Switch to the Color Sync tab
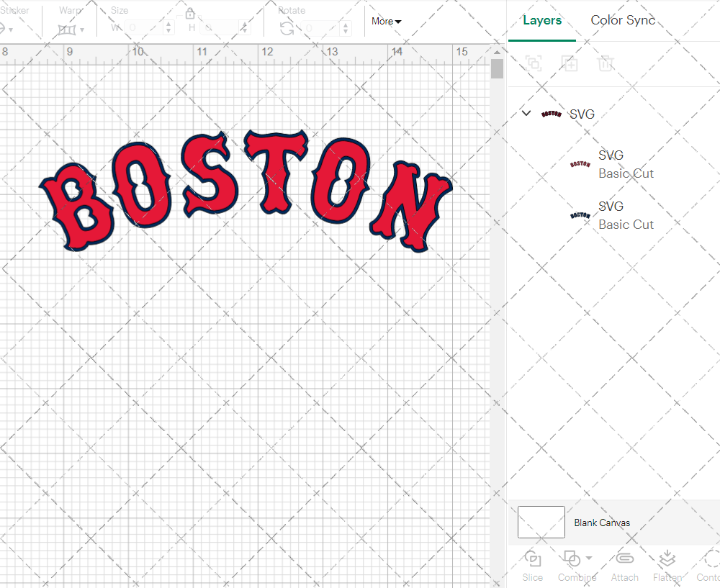The image size is (720, 588). pos(623,20)
